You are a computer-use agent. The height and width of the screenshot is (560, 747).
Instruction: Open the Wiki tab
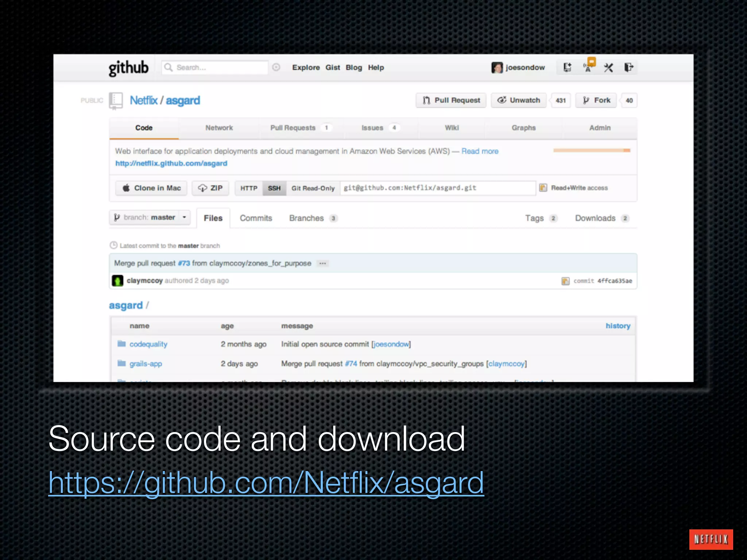(x=452, y=128)
